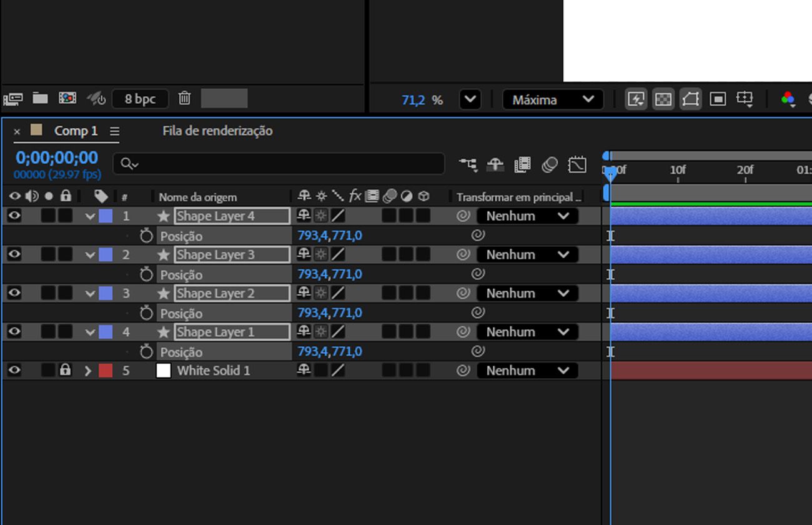812x525 pixels.
Task: Expand White Solid 1 layer properties
Action: [x=88, y=371]
